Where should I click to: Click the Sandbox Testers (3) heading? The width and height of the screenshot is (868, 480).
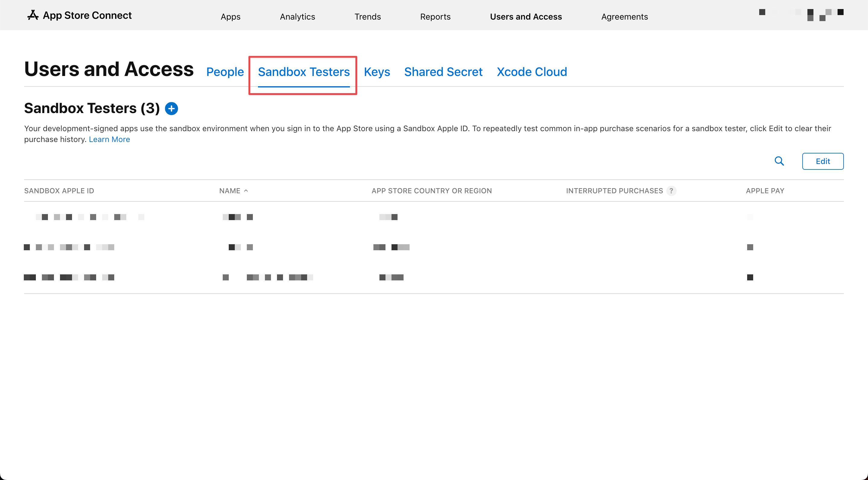92,108
